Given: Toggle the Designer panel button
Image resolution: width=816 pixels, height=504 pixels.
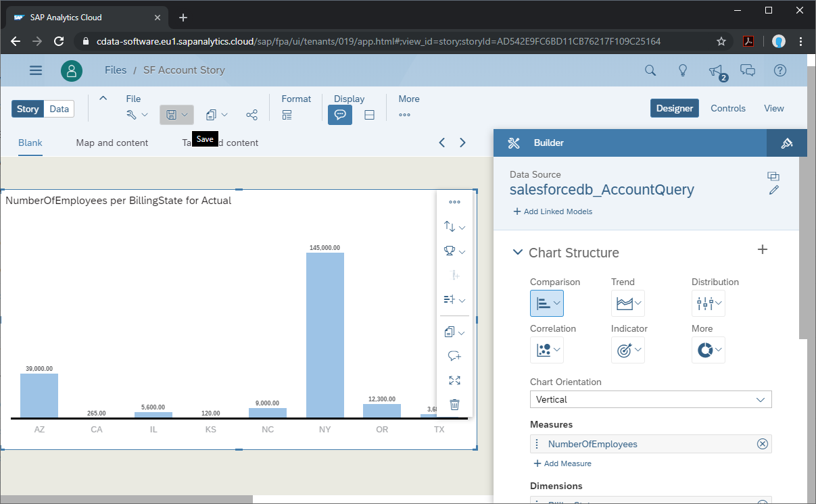Looking at the screenshot, I should [x=674, y=108].
